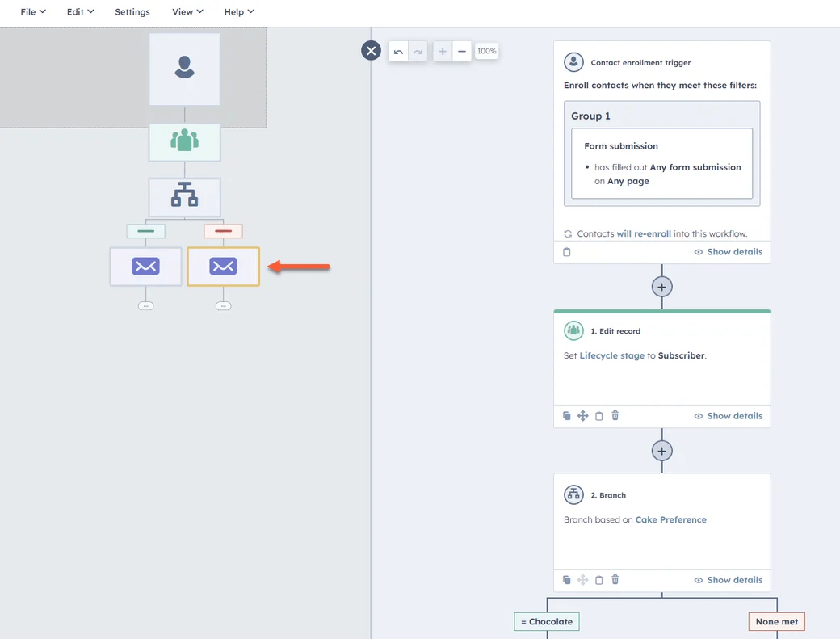Close the minimap panel with X button
This screenshot has height=639, width=840.
371,51
